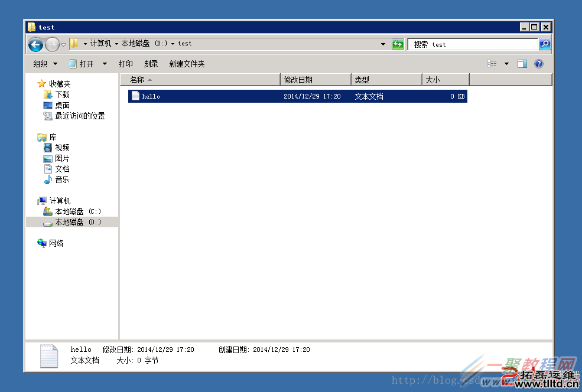This screenshot has width=582, height=392.
Task: Open the view options dropdown arrow
Action: pos(506,64)
